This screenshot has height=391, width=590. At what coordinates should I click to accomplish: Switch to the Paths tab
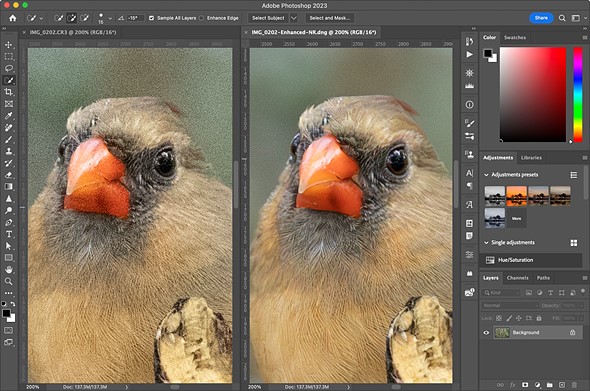click(x=543, y=278)
